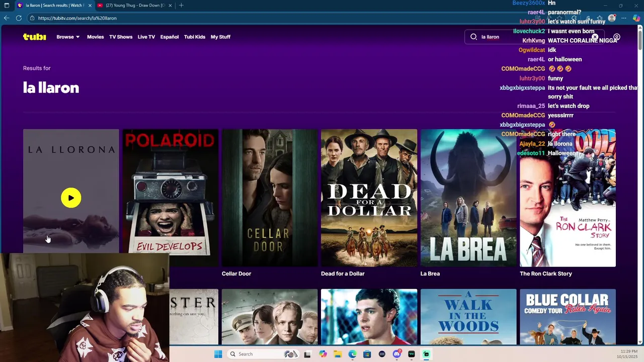644x362 pixels.
Task: Click the Dead for a Dollar title link
Action: tap(343, 274)
